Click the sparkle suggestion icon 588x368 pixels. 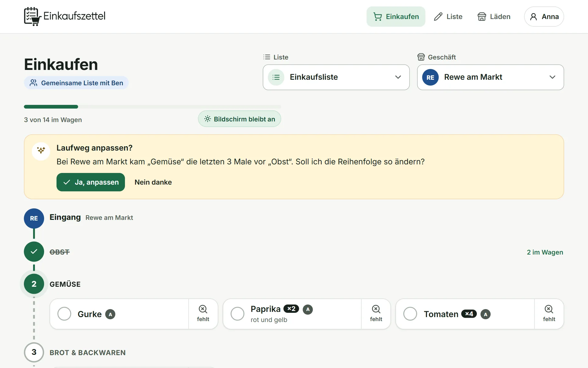41,151
